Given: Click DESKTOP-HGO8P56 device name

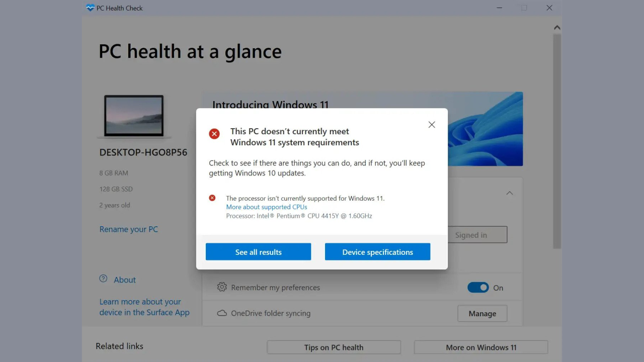Looking at the screenshot, I should click(x=143, y=152).
